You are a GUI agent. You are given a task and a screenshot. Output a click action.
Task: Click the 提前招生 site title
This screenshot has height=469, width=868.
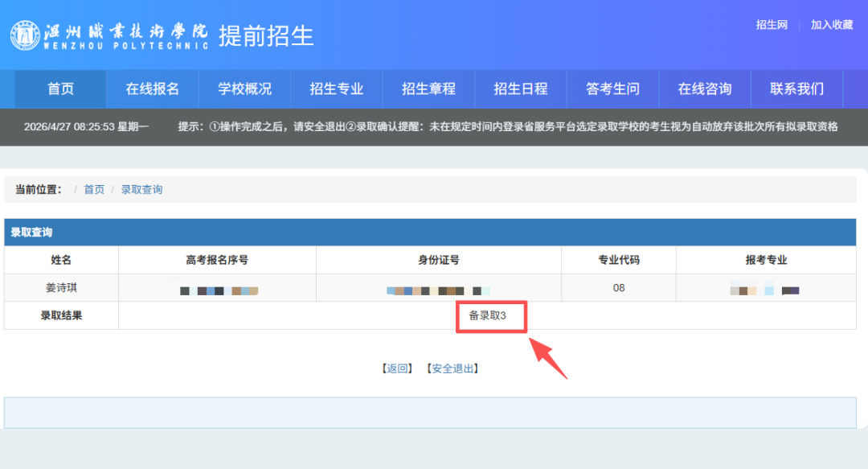pyautogui.click(x=266, y=35)
